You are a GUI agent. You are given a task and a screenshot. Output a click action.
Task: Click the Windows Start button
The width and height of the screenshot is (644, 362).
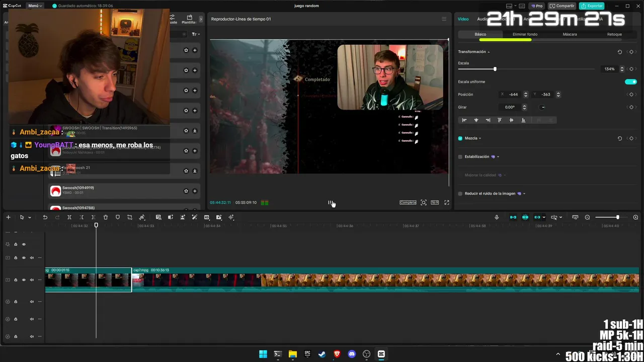coord(263,354)
